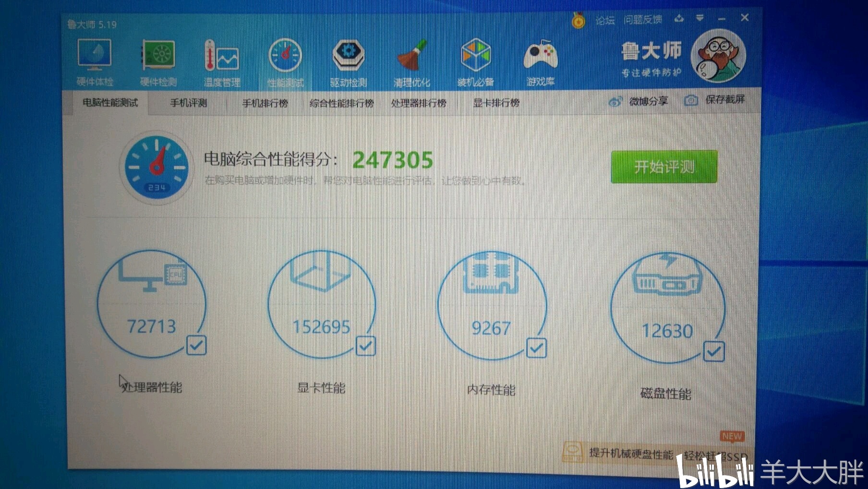The image size is (868, 489).
Task: Click graphics score 152695
Action: pos(322,327)
